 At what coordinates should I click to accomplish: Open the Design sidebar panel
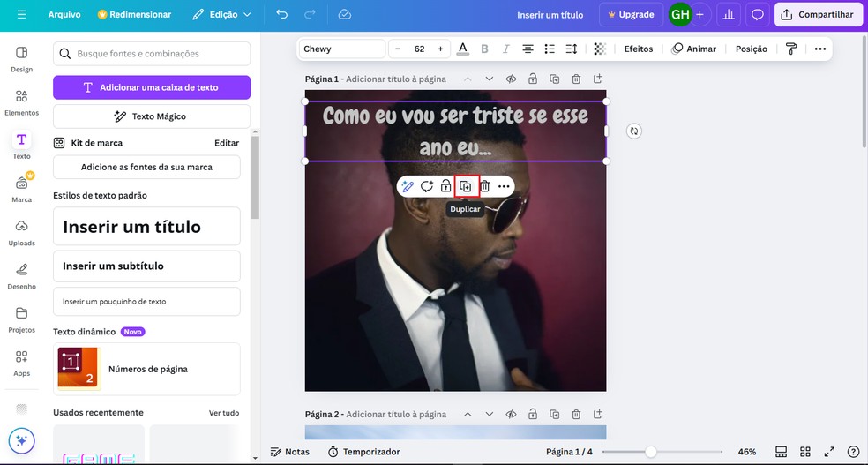click(21, 60)
